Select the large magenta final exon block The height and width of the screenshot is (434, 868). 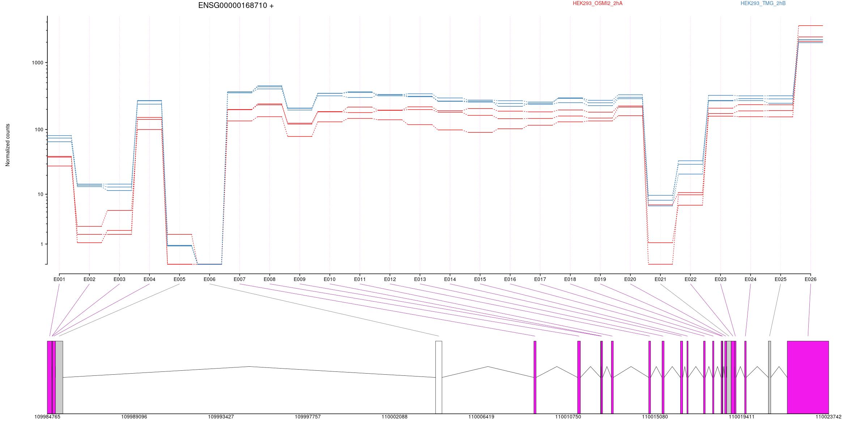808,377
